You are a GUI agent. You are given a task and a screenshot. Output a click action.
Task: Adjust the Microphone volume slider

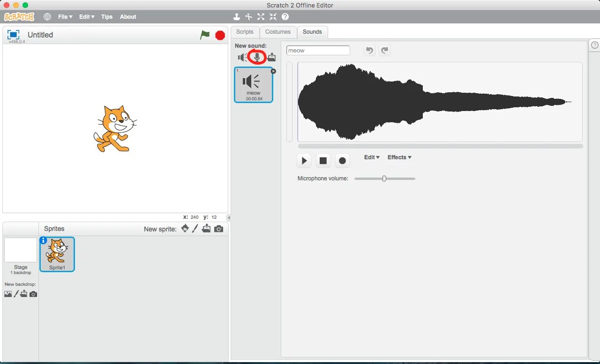pos(384,178)
